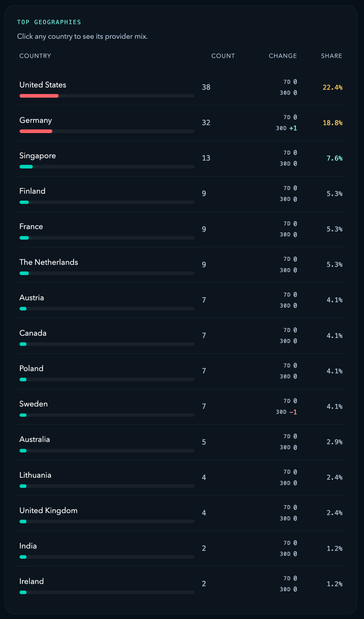364x619 pixels.
Task: Select Finland in the geographies table
Action: coord(32,191)
